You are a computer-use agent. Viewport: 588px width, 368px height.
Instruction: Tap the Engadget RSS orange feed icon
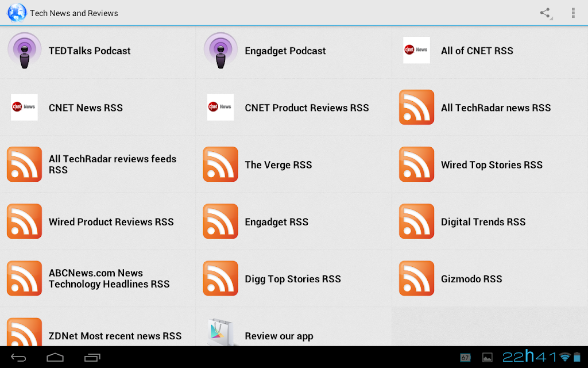pyautogui.click(x=220, y=221)
